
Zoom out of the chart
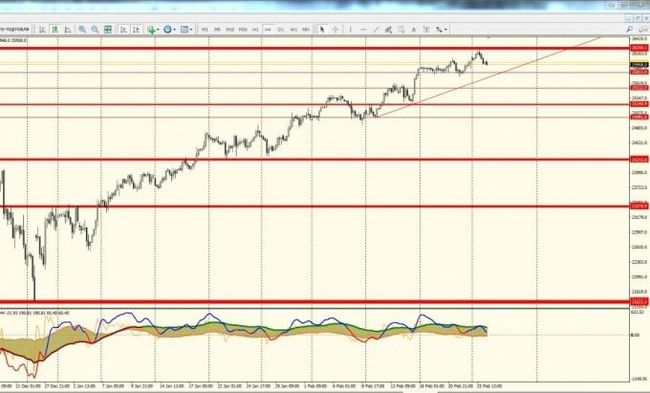[95, 29]
